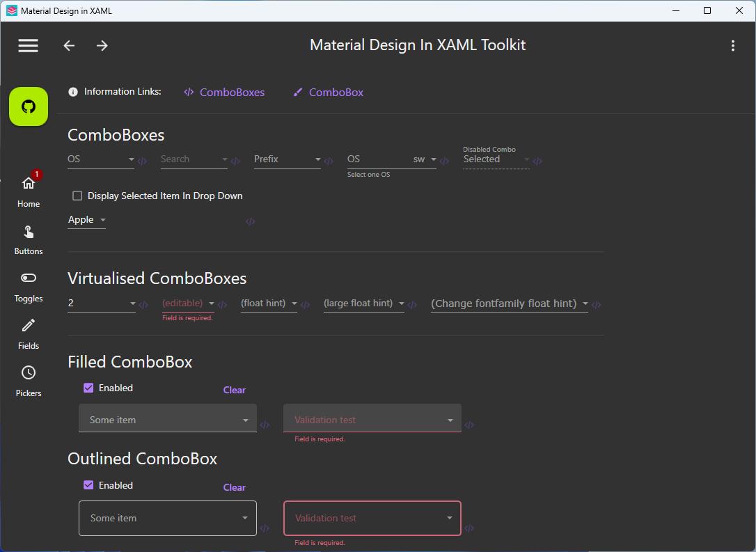Open the Fields page in sidebar

click(x=29, y=334)
